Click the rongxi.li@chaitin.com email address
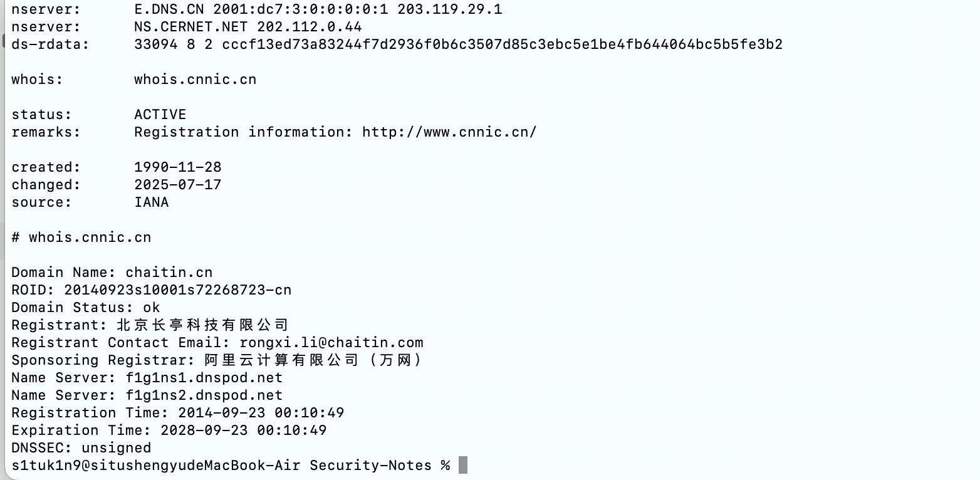 point(331,343)
